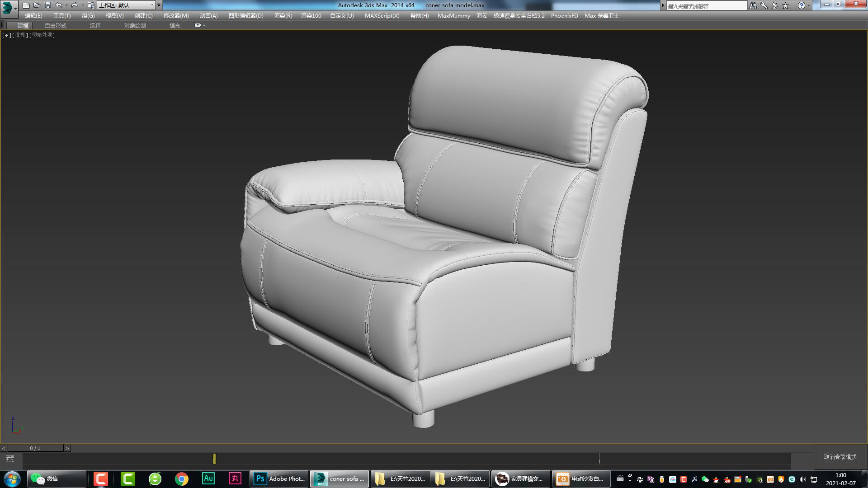Open the 工作区: 默认 workspace dropdown

point(127,5)
